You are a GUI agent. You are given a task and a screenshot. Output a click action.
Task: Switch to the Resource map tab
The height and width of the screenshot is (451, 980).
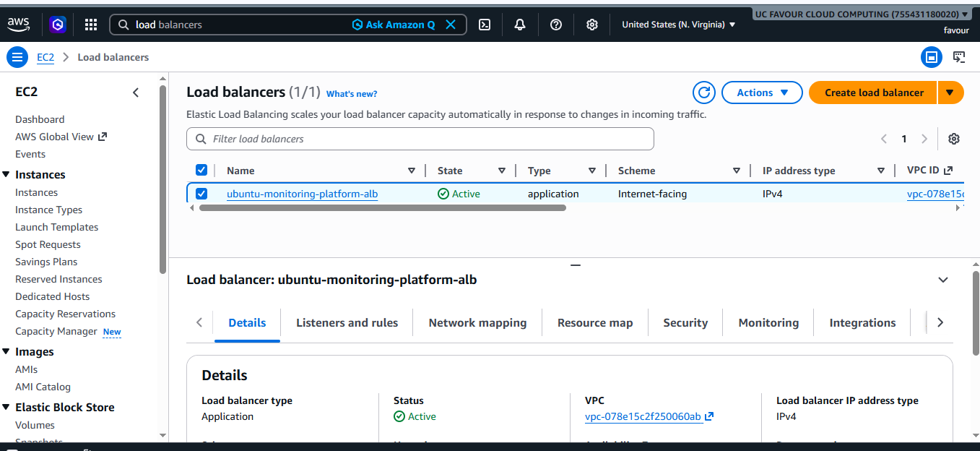(x=595, y=323)
